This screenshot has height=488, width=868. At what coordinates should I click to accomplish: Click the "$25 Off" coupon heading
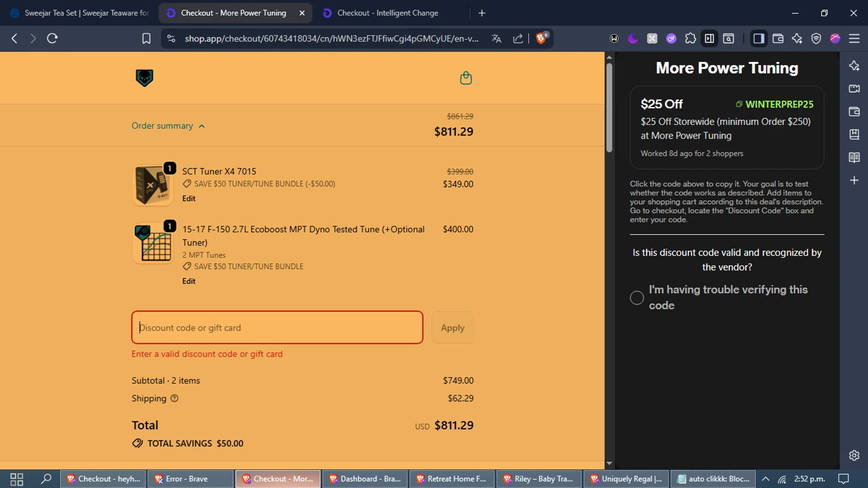point(661,104)
